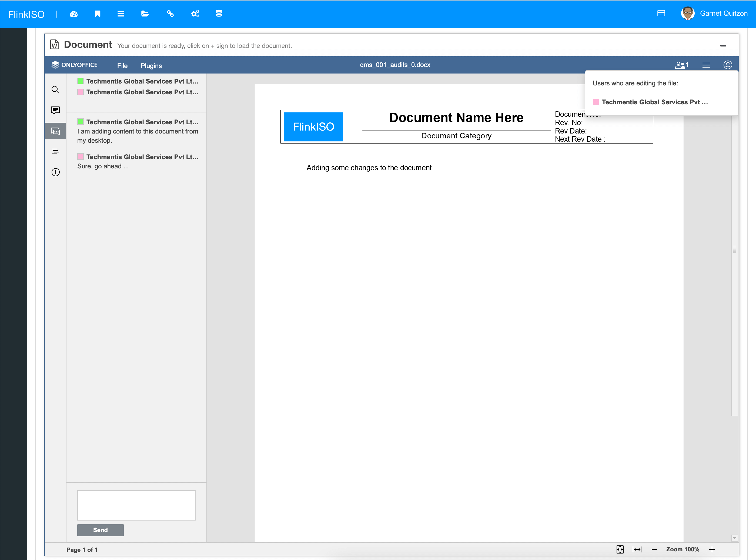The width and height of the screenshot is (756, 560).
Task: Click 'Rev Date:' line in document header
Action: click(571, 131)
